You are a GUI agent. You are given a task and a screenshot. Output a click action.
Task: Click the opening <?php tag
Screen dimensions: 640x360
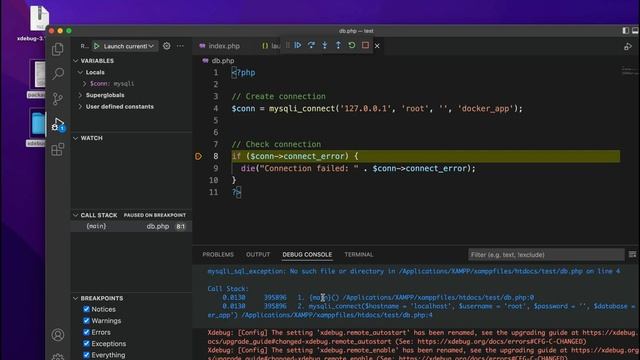[x=243, y=73]
